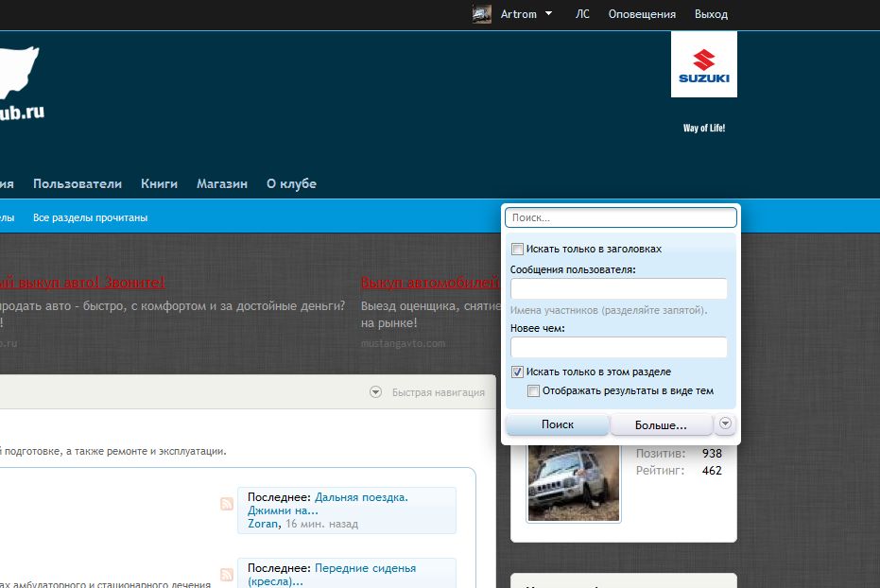This screenshot has height=588, width=880.
Task: Uncheck Искать только в этом разделе
Action: tap(517, 372)
